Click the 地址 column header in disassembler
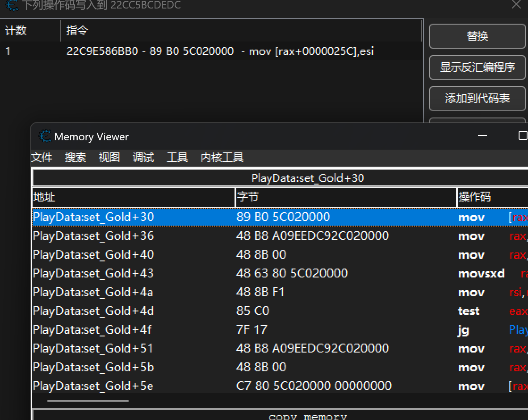 click(x=134, y=197)
